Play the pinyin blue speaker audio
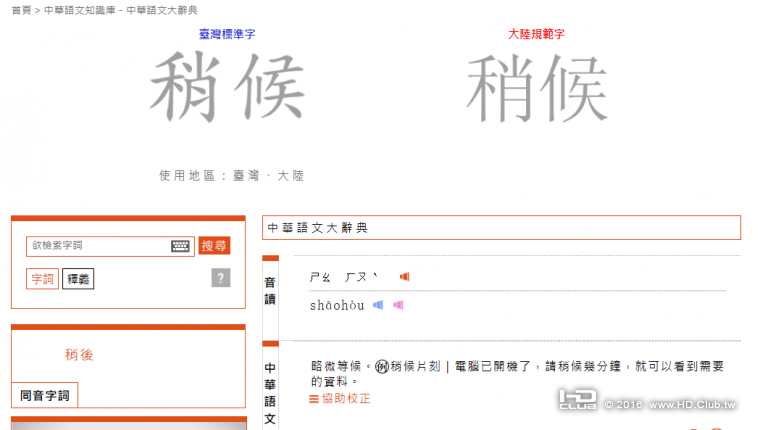The height and width of the screenshot is (430, 760). click(x=378, y=305)
